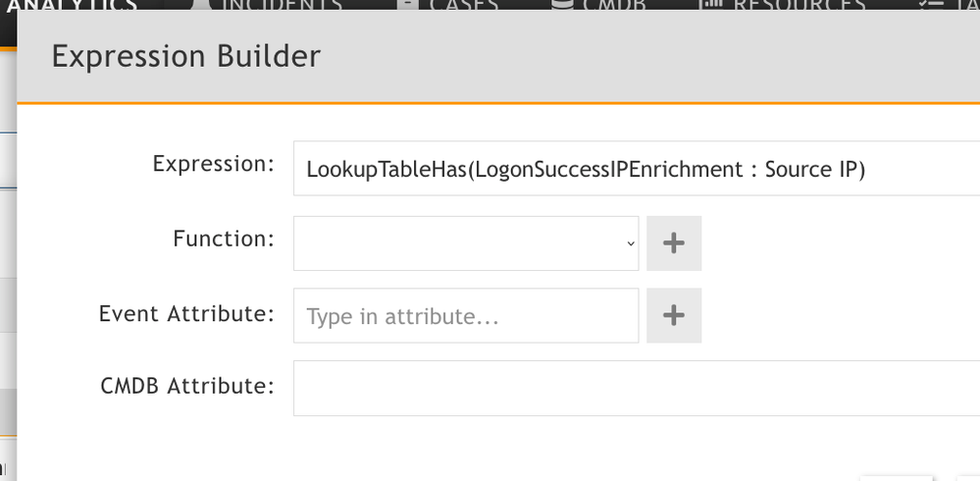This screenshot has height=481, width=980.
Task: Click the Event Attribute label
Action: click(x=186, y=314)
